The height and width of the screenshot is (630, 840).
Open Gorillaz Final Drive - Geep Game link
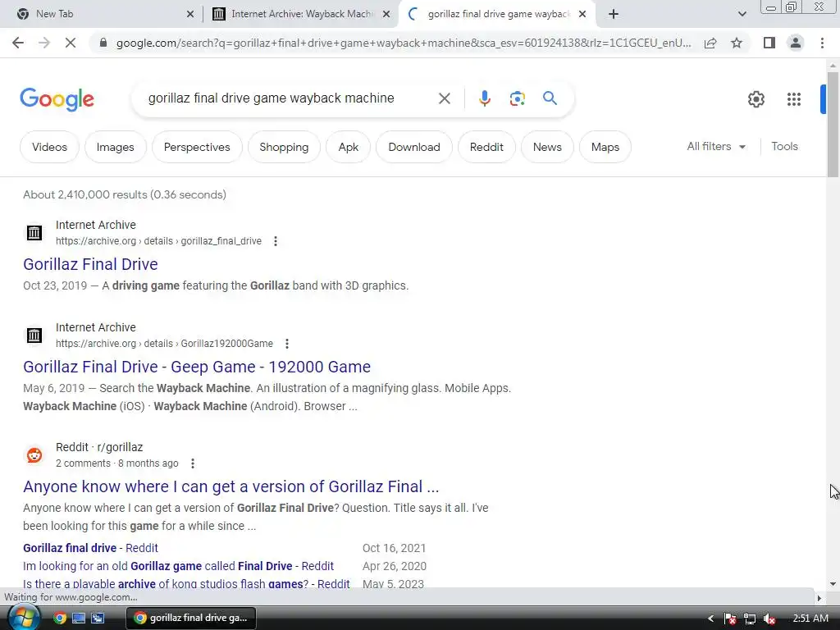click(x=197, y=367)
